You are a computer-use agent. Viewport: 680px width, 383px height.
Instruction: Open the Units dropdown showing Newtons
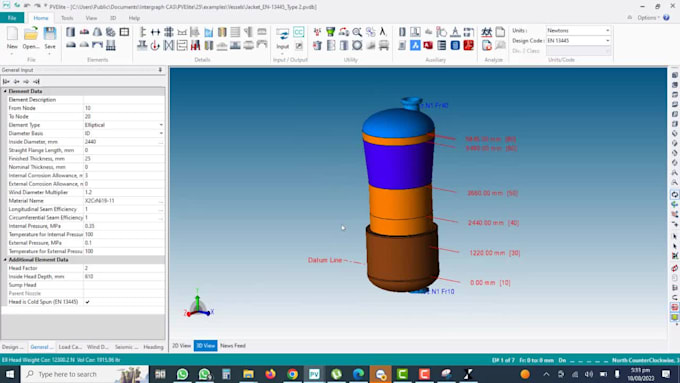click(x=607, y=30)
